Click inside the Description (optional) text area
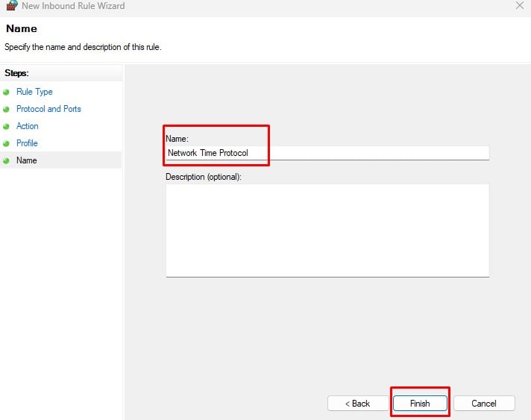Screen dimensions: 531x420 [x=327, y=231]
